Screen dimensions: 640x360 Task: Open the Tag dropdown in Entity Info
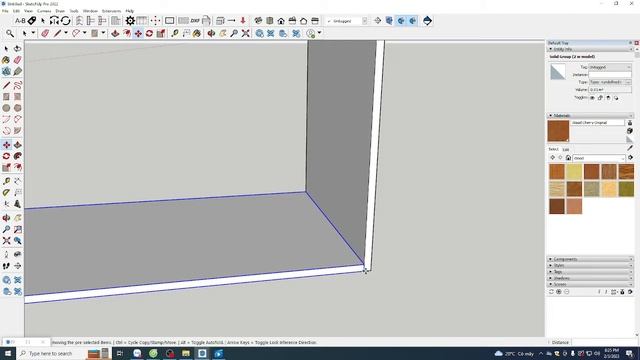(610, 67)
